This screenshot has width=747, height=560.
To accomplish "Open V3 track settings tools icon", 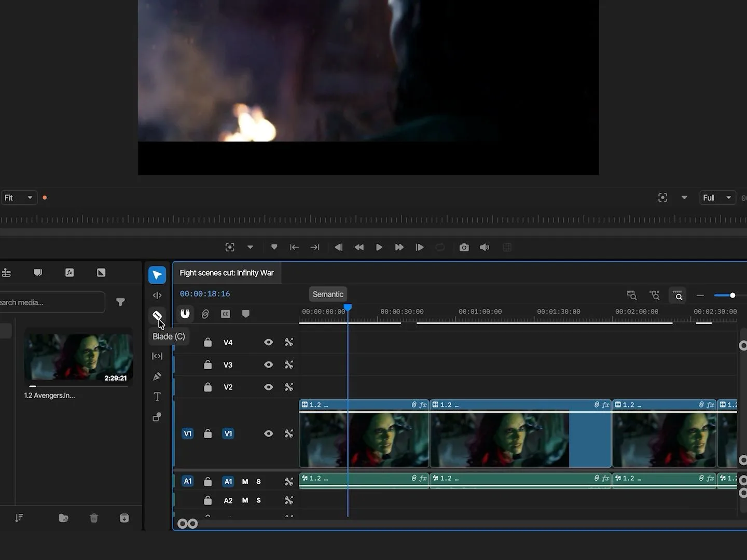I will pyautogui.click(x=289, y=365).
